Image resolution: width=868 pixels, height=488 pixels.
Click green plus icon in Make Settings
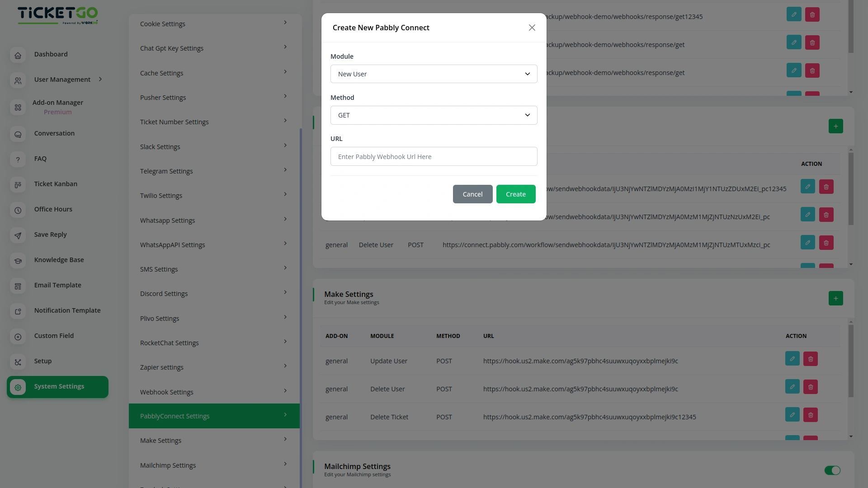835,298
